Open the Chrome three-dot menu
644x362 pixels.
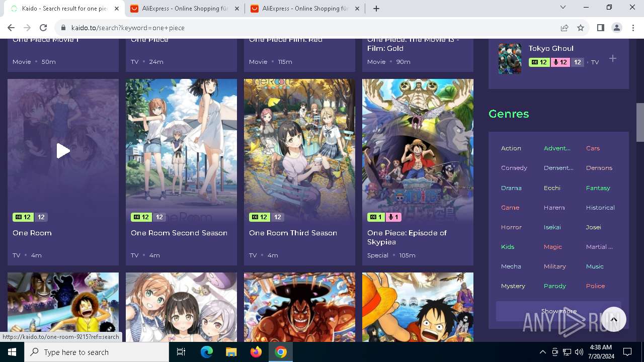coord(633,28)
